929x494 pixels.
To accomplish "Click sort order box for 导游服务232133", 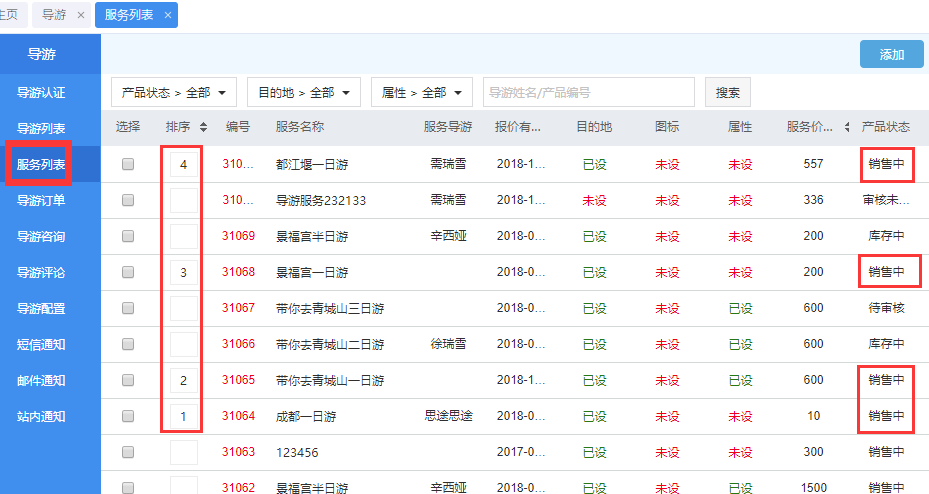I will (184, 200).
